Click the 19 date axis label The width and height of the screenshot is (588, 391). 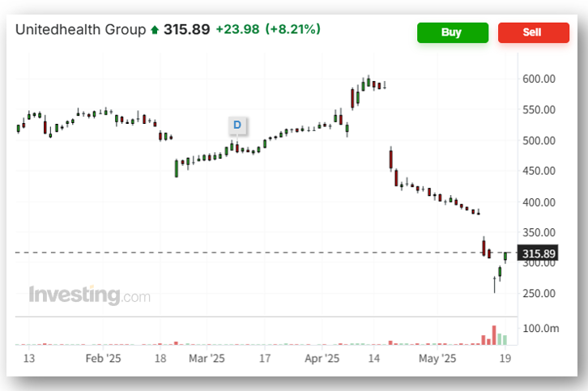click(x=505, y=359)
